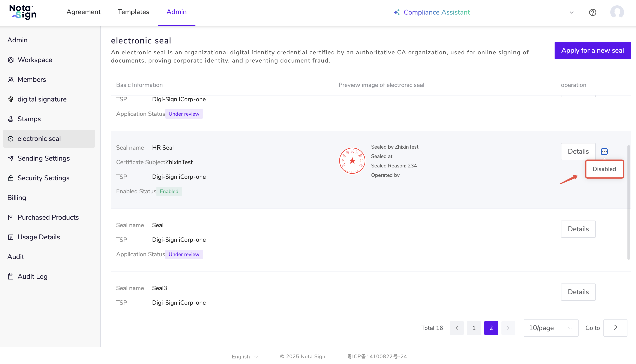Switch to the Templates tab

click(x=133, y=12)
